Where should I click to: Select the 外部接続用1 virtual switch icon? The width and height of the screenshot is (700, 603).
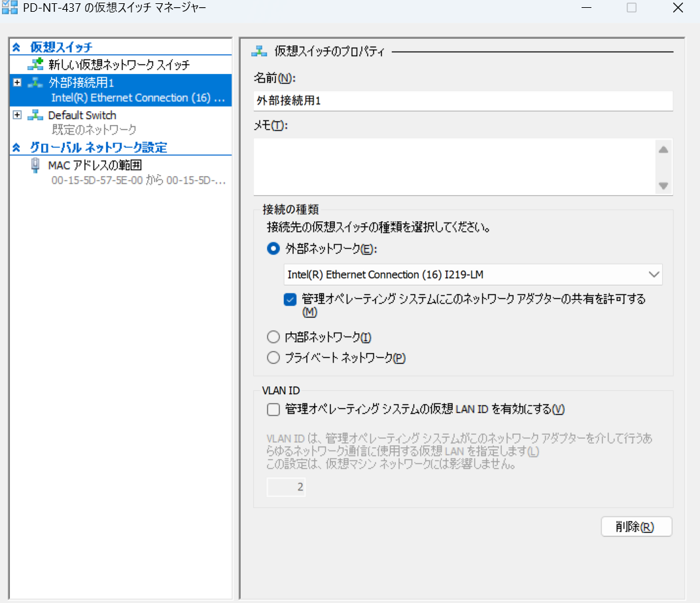(35, 82)
